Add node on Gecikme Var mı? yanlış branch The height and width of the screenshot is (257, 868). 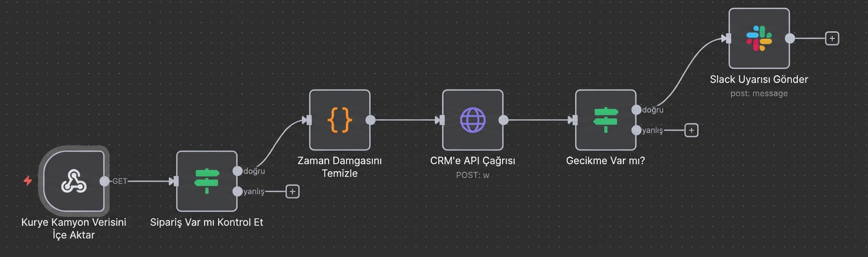[691, 130]
